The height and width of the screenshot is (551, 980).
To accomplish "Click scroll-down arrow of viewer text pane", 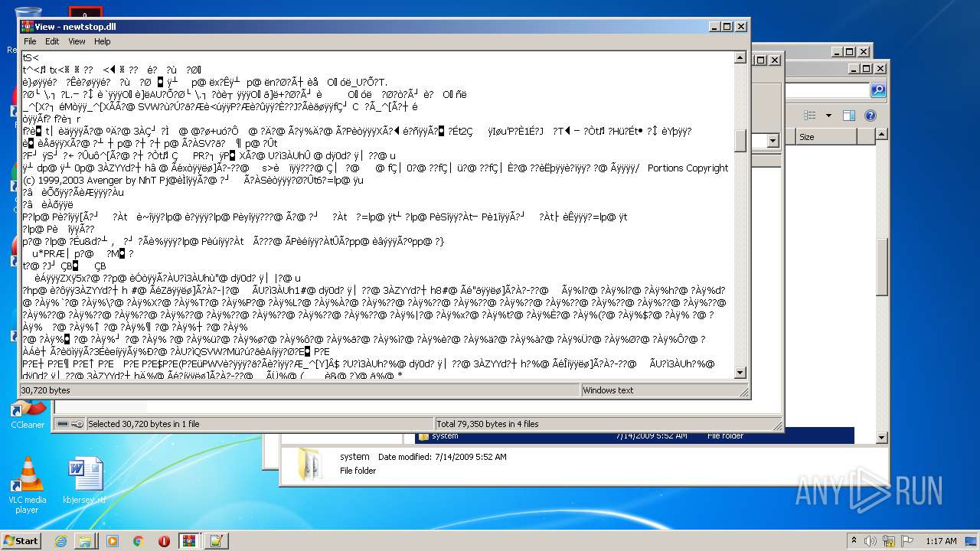I will [x=740, y=373].
